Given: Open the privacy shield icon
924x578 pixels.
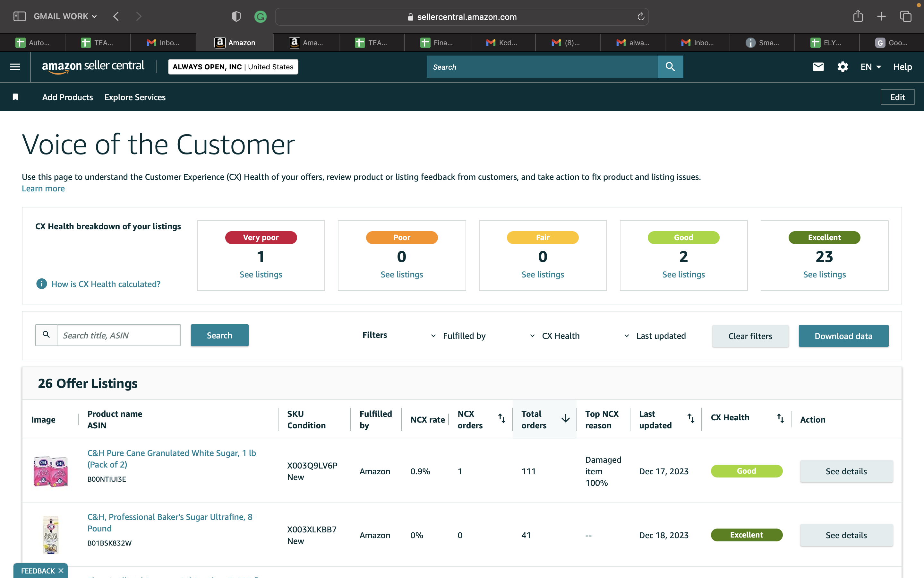Looking at the screenshot, I should [236, 16].
